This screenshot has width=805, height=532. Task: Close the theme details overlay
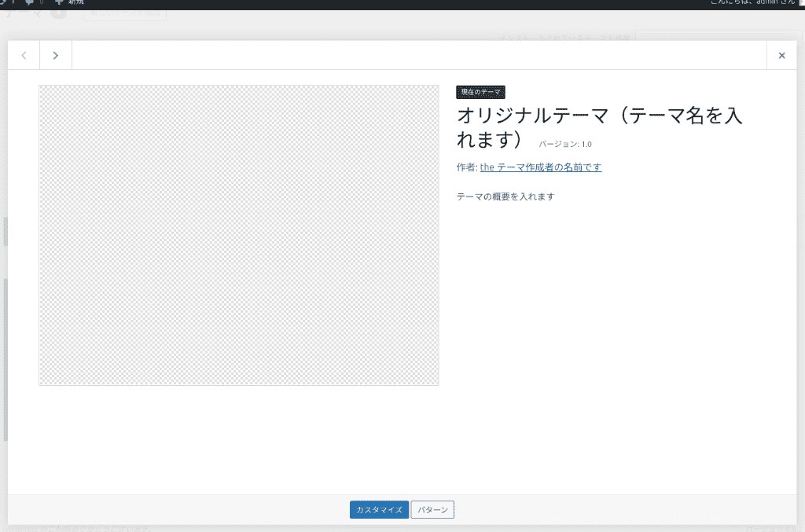[781, 56]
